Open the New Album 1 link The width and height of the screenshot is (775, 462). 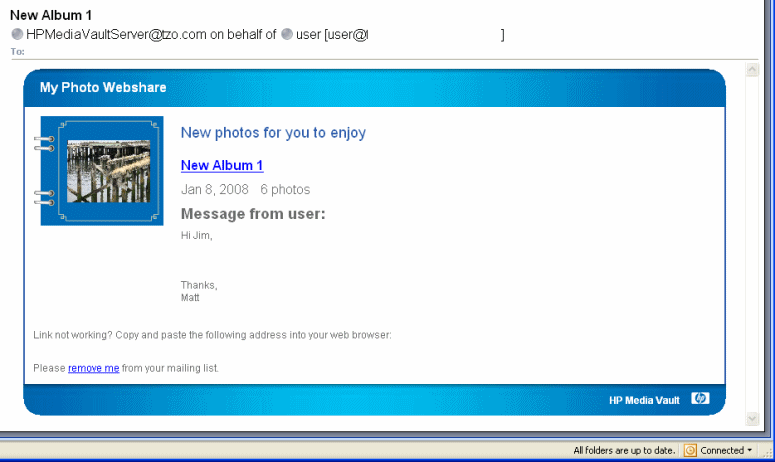tap(222, 165)
